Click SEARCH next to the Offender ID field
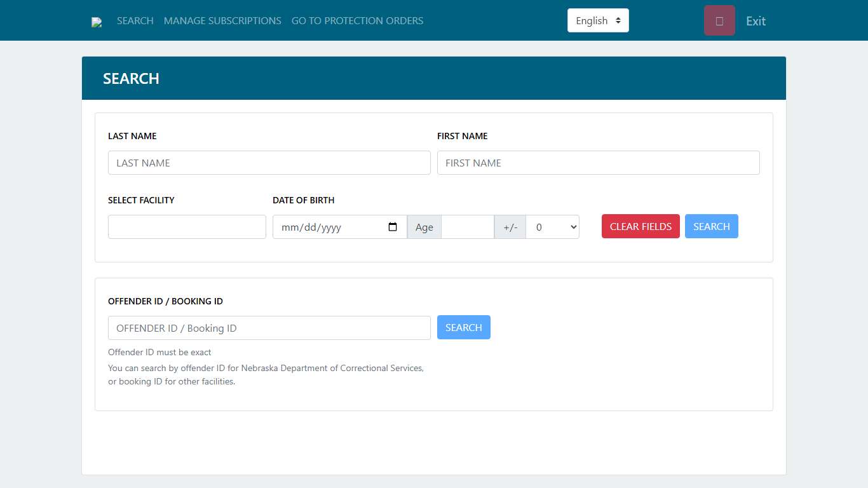The height and width of the screenshot is (488, 868). click(463, 327)
